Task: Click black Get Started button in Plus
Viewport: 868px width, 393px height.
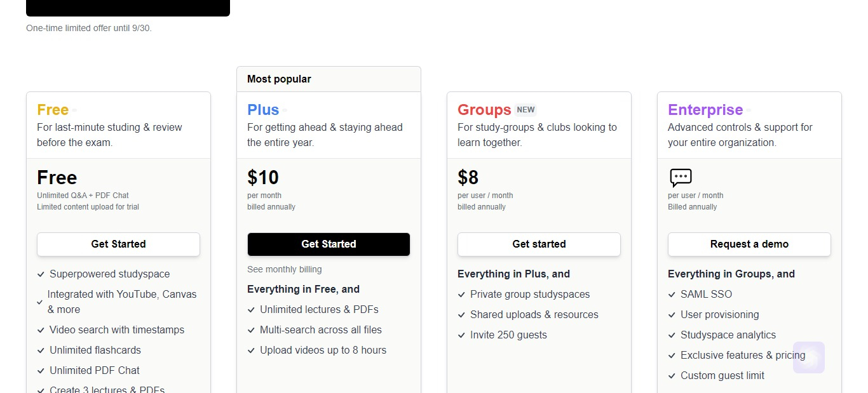Action: pos(329,244)
